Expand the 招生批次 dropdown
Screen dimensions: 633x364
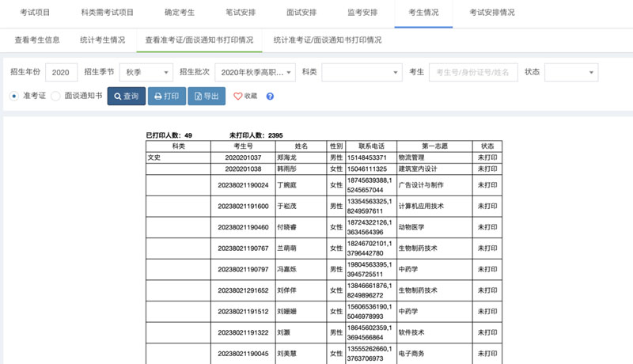click(254, 72)
